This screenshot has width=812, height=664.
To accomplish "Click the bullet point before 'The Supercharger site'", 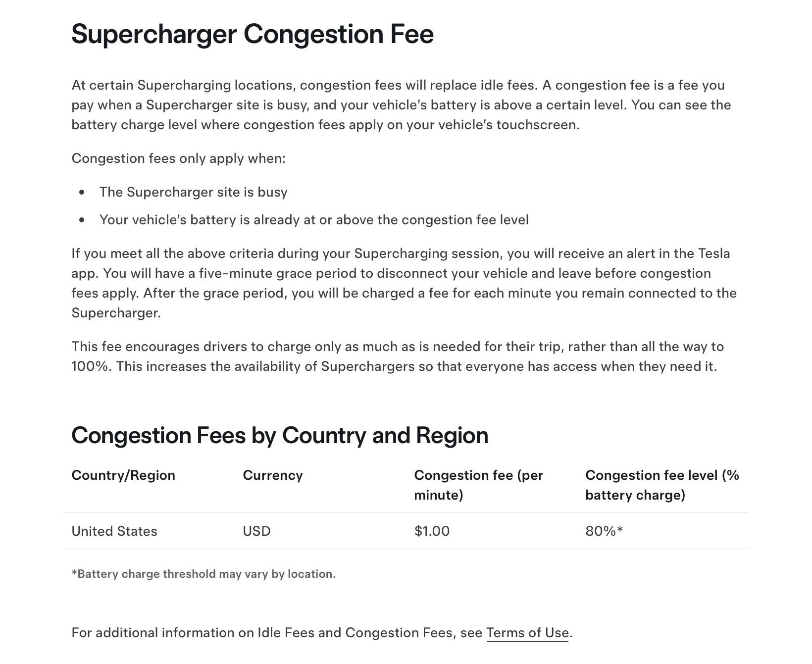I will click(82, 192).
